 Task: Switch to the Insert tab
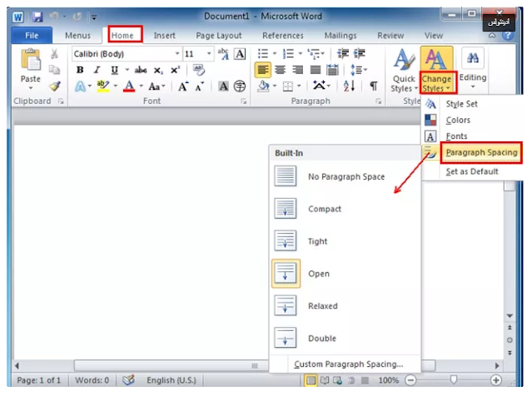[x=165, y=35]
